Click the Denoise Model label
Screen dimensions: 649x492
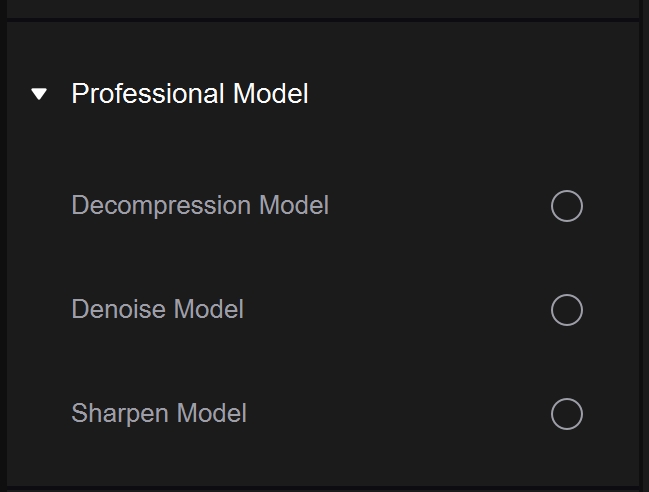tap(158, 310)
